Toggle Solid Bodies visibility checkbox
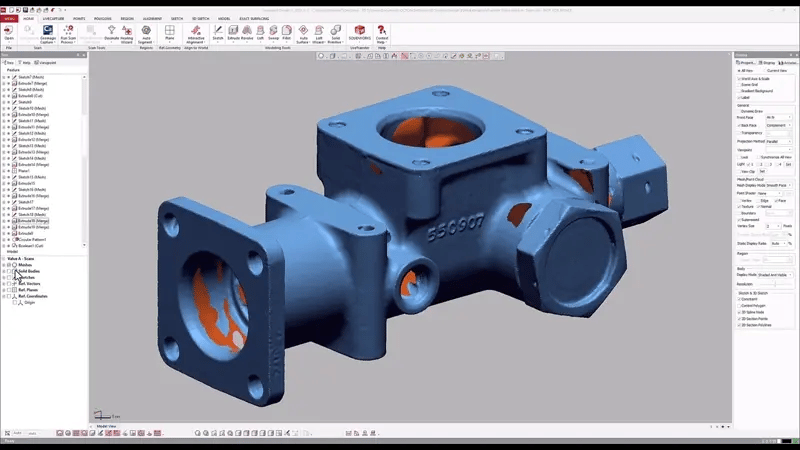 pos(10,271)
